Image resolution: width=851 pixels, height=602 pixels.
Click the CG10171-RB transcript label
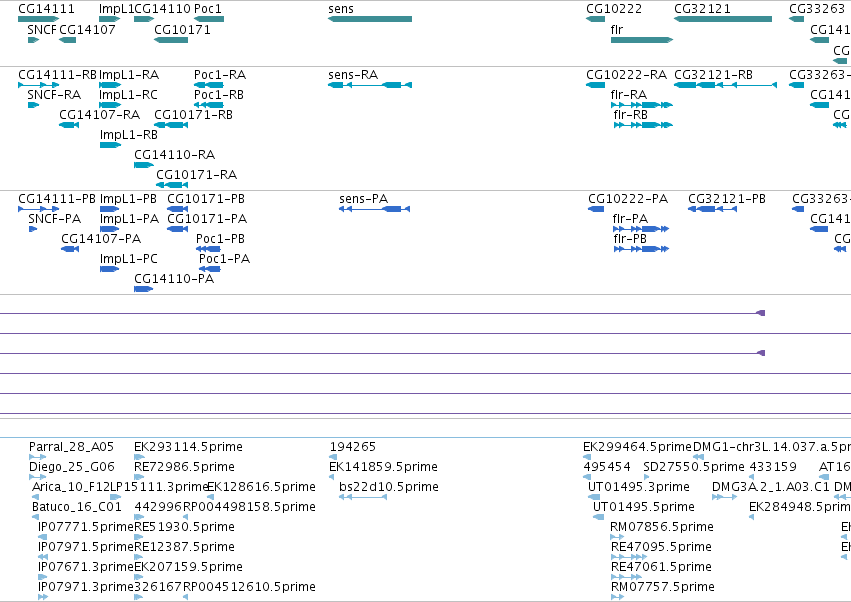tap(193, 115)
